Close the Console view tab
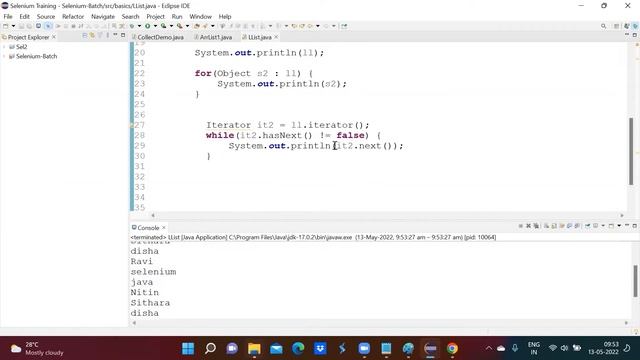This screenshot has width=640, height=360. pos(164,228)
